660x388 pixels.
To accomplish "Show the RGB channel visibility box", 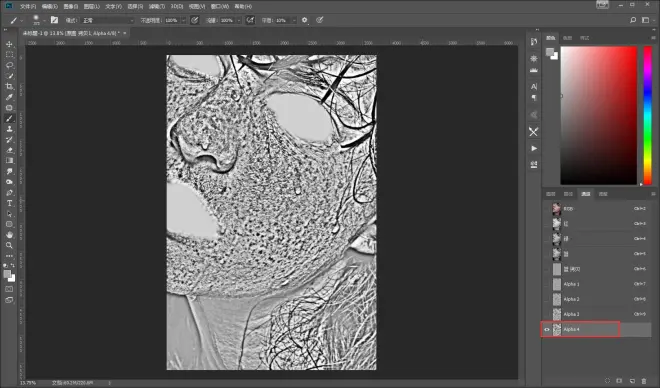I will (547, 209).
